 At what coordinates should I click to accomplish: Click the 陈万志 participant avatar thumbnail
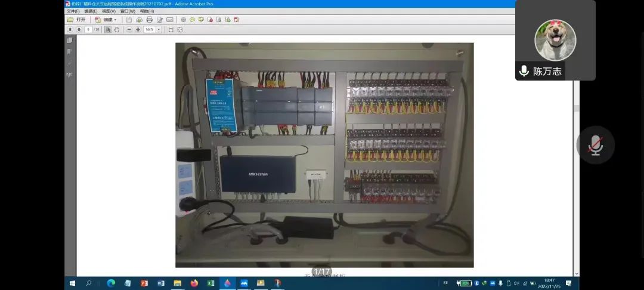(x=555, y=39)
